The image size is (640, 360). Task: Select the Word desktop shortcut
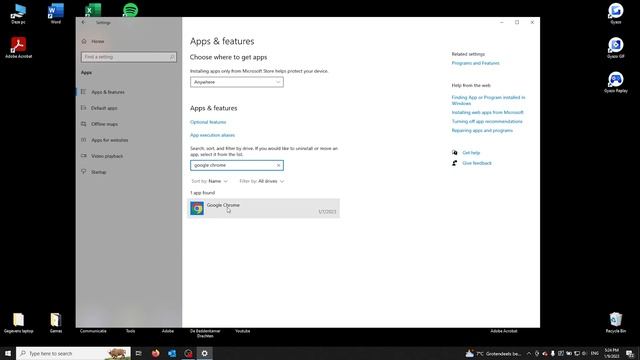(x=56, y=13)
